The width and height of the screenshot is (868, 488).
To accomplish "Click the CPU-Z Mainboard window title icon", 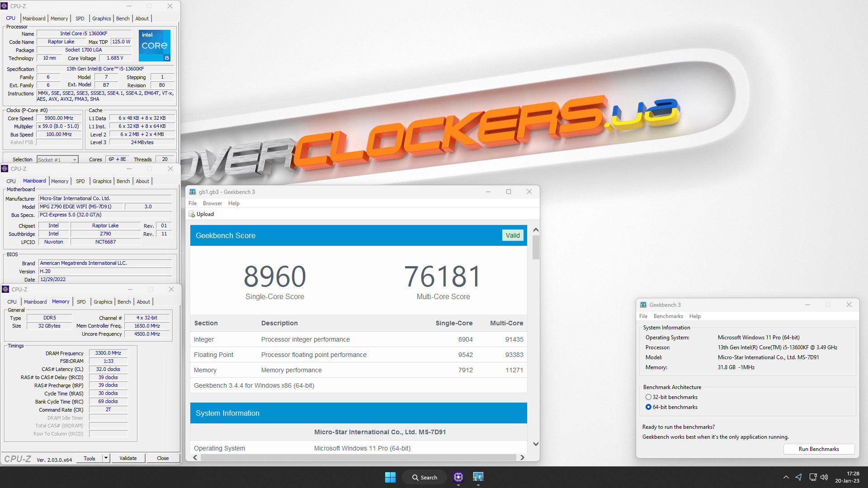I will coord(5,169).
